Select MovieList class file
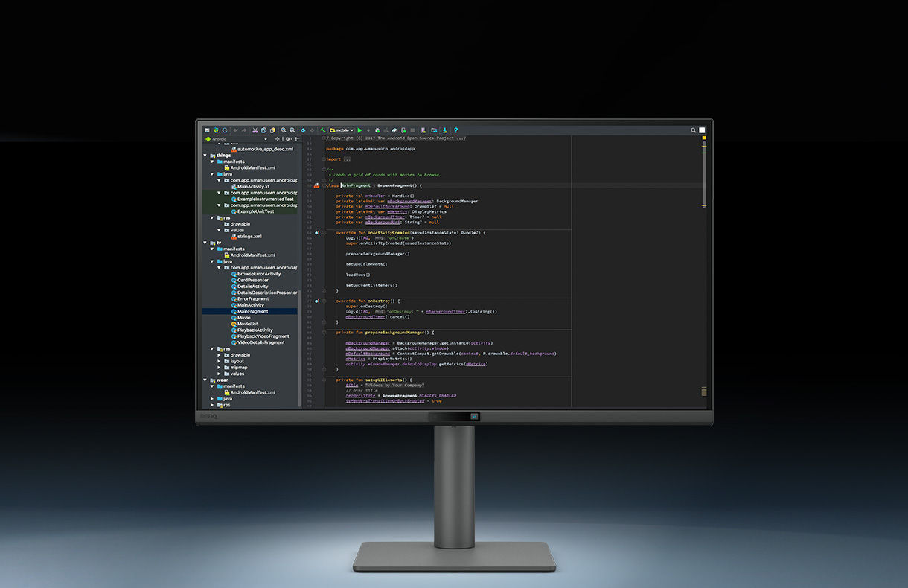Viewport: 908px width, 588px height. coord(244,324)
